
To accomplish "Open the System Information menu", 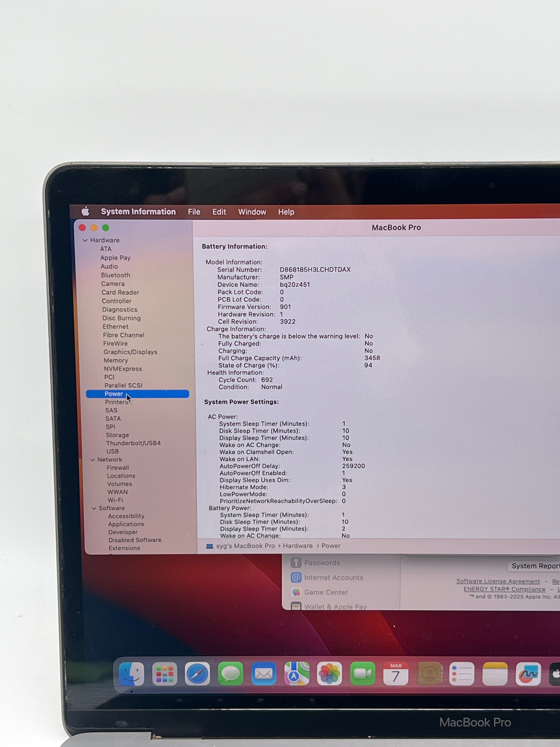I will [x=138, y=211].
